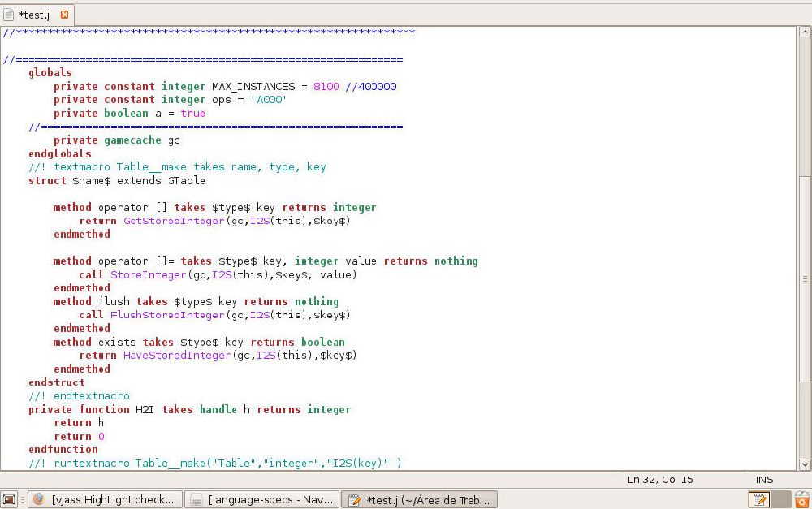Click 'GTable' in the struct declaration
The width and height of the screenshot is (812, 509).
(x=187, y=181)
